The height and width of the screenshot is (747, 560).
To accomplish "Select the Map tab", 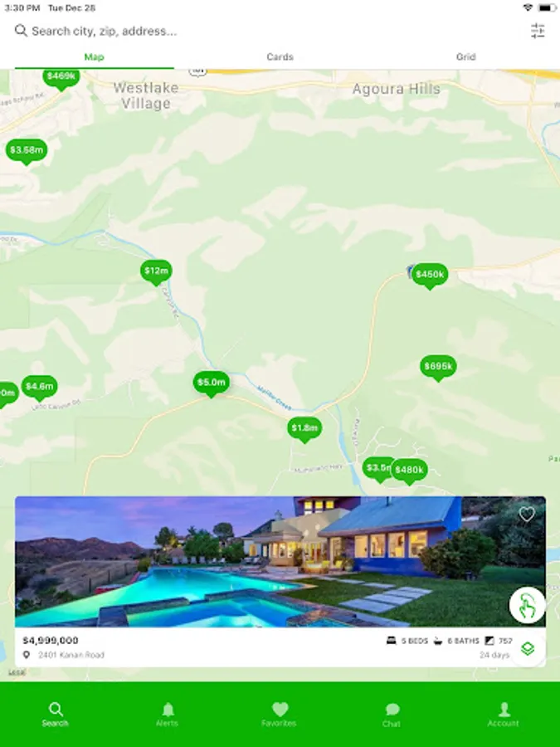I will coord(95,56).
